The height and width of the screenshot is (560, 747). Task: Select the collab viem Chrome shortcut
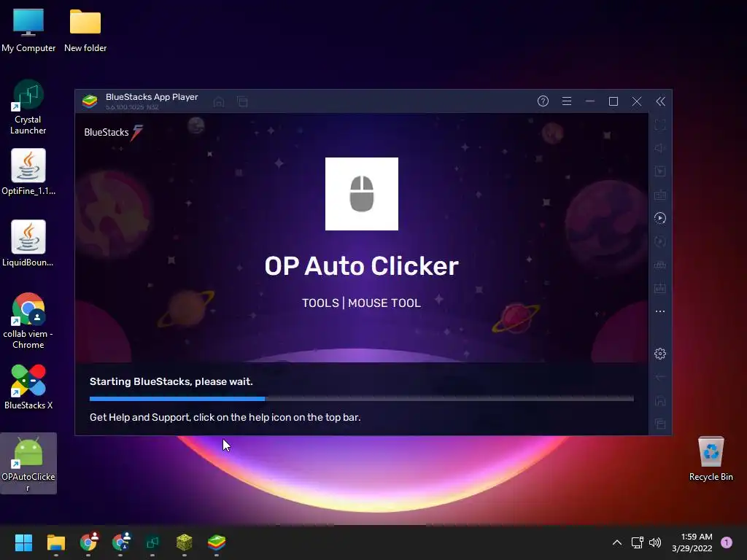(28, 321)
